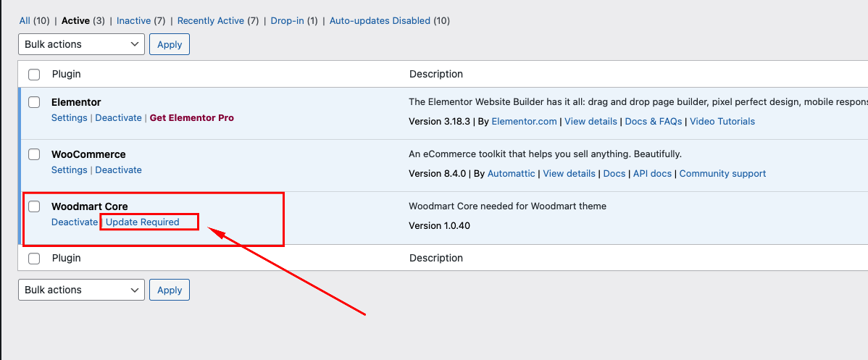The height and width of the screenshot is (360, 868).
Task: Tick the Elementor plugin checkbox
Action: (34, 102)
